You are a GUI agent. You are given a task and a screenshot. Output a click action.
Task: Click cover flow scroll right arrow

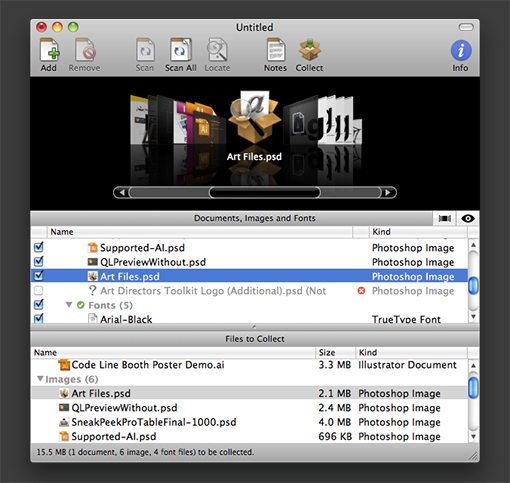[x=388, y=192]
